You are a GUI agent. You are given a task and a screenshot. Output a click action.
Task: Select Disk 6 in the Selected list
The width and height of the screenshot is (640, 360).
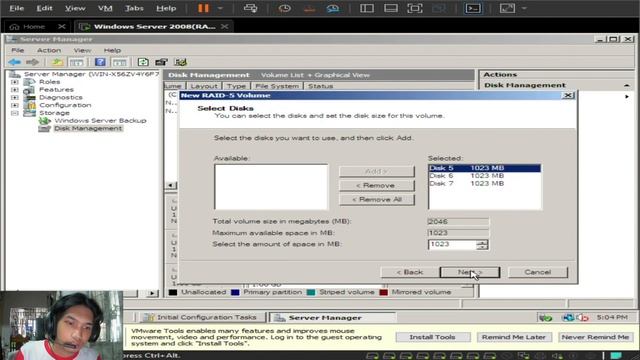tap(484, 176)
